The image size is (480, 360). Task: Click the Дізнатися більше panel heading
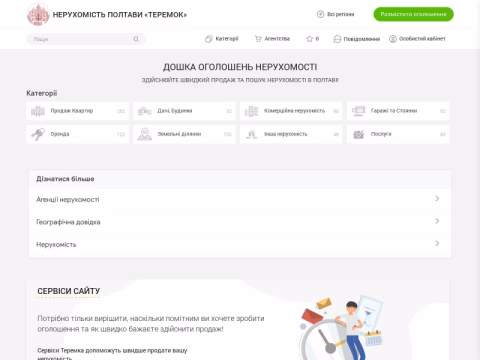(x=65, y=179)
